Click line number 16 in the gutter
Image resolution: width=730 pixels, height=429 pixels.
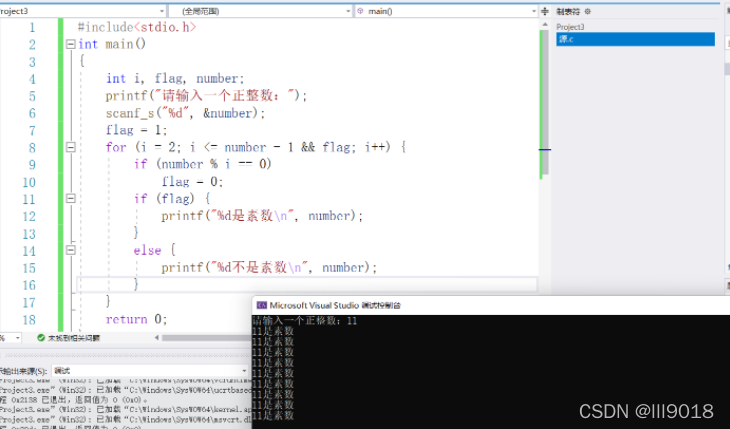point(29,285)
